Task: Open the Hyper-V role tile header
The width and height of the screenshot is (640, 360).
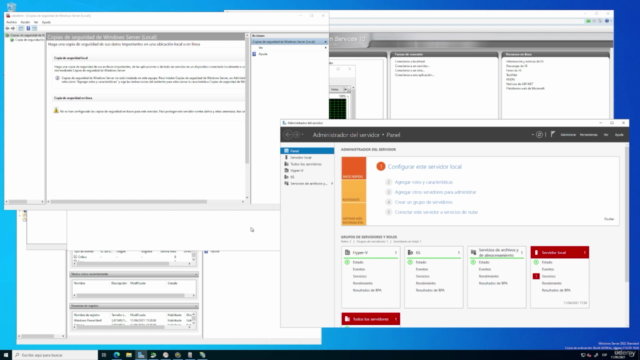Action: (x=371, y=253)
